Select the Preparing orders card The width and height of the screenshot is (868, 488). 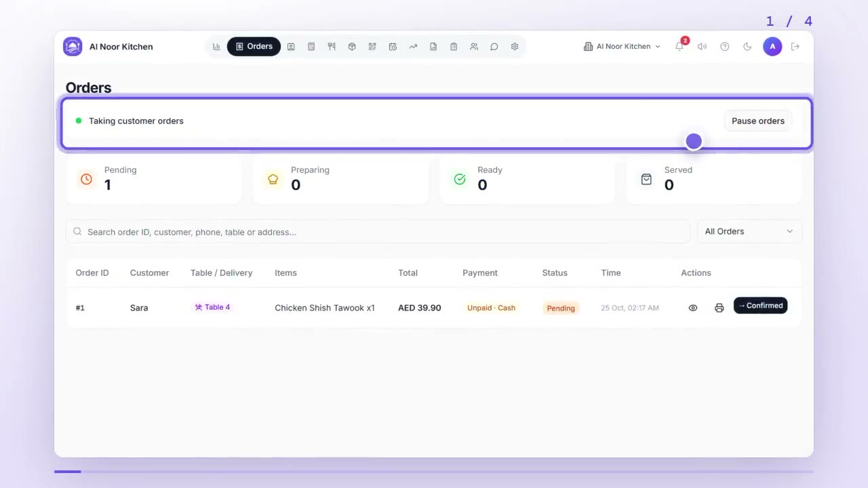pos(341,179)
